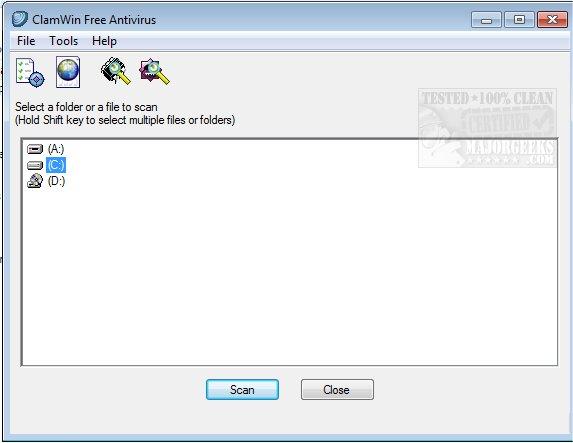Select the floppy drive icon for A:
The width and height of the screenshot is (573, 443).
coord(35,149)
